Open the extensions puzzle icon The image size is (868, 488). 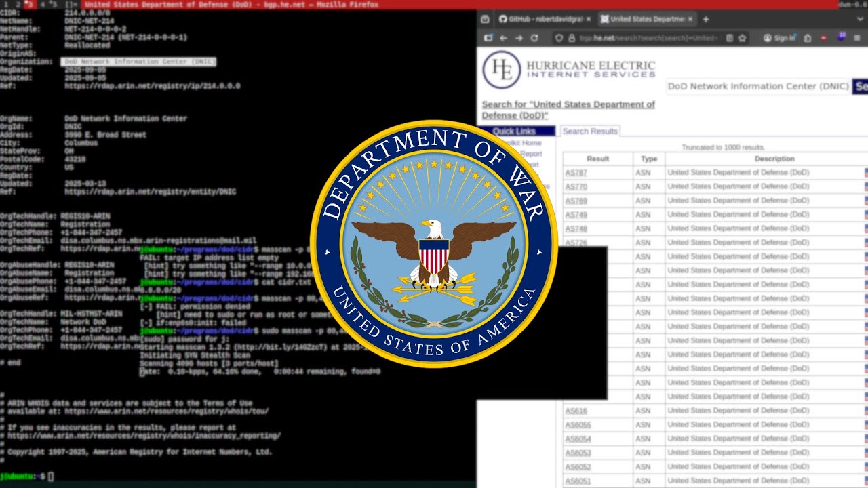(807, 38)
